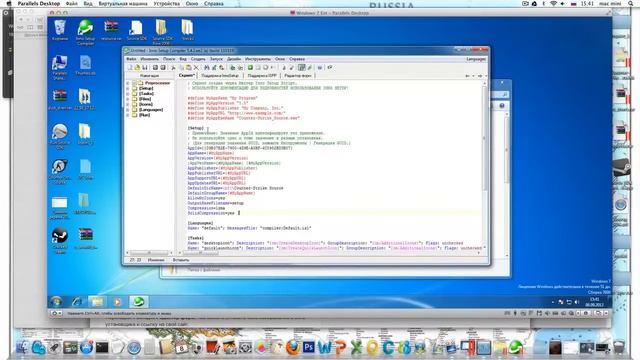Select Inno Setup taskbar button
This screenshot has width=640, height=360.
138,302
